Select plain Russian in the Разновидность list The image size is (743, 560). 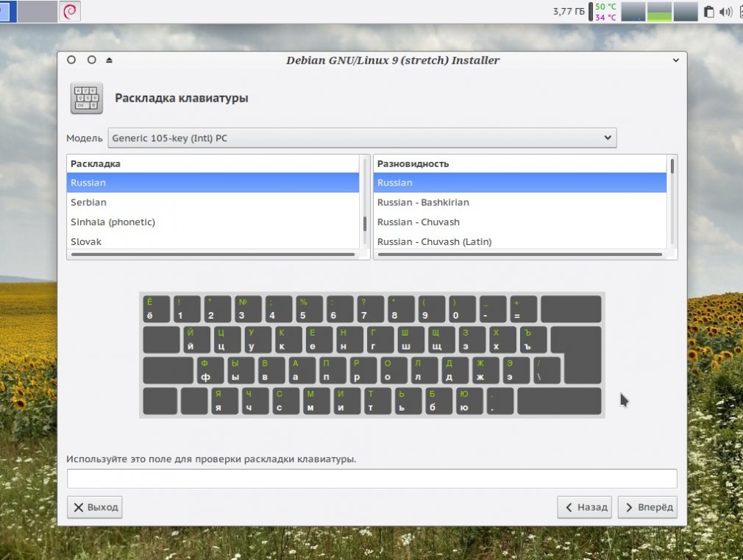point(520,183)
